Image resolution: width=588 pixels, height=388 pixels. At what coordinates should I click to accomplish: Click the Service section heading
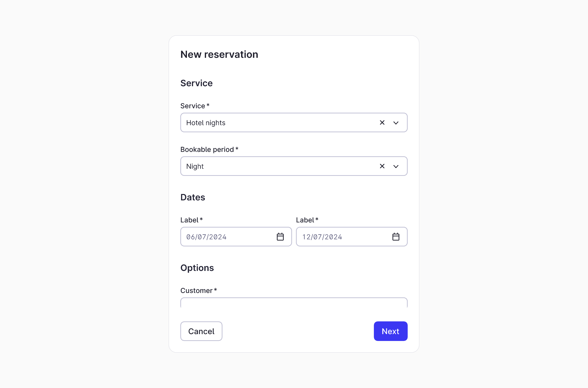[196, 83]
